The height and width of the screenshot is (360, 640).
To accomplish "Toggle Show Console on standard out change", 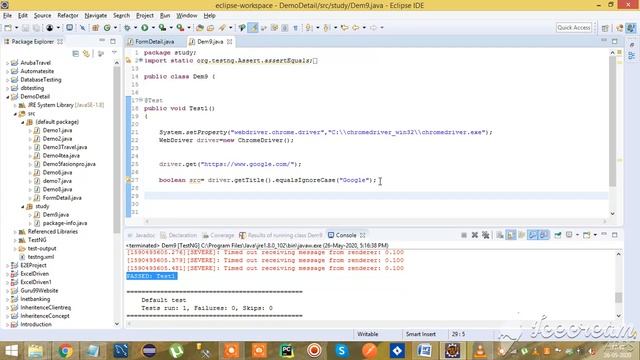I will tap(533, 235).
